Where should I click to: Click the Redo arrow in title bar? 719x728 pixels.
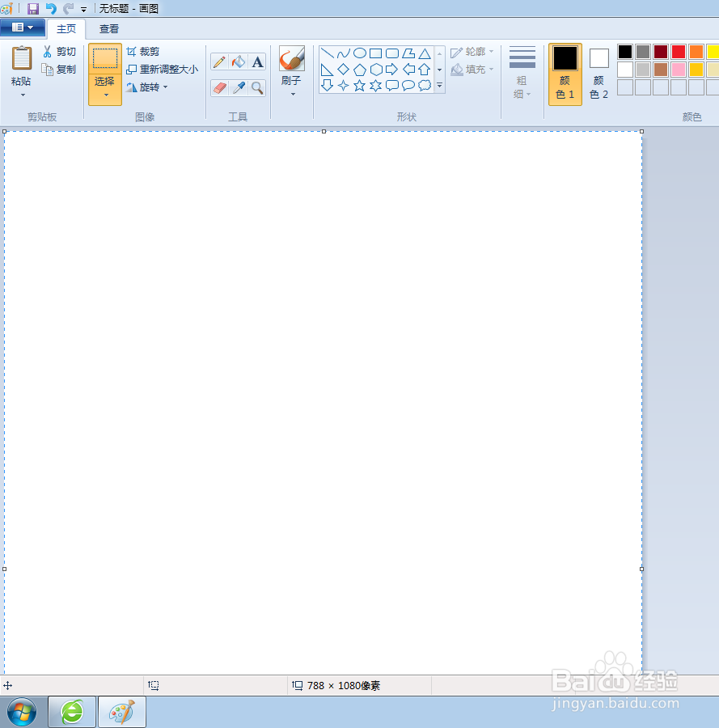point(68,8)
